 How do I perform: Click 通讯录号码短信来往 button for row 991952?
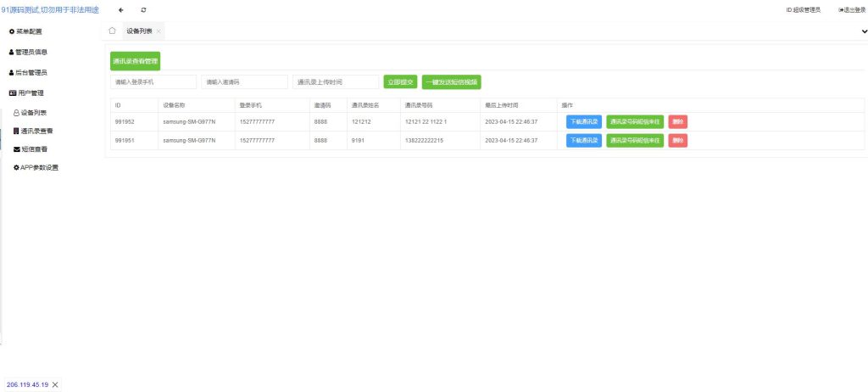(x=635, y=122)
